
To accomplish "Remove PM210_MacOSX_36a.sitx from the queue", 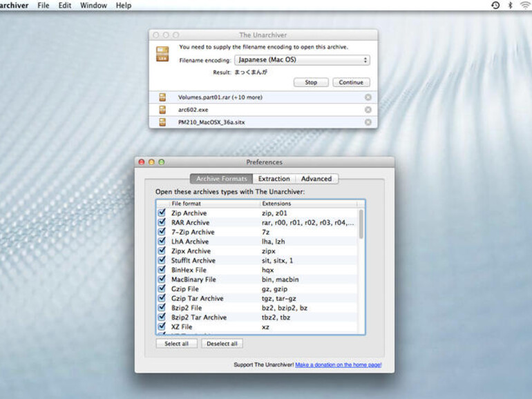I will [x=368, y=122].
